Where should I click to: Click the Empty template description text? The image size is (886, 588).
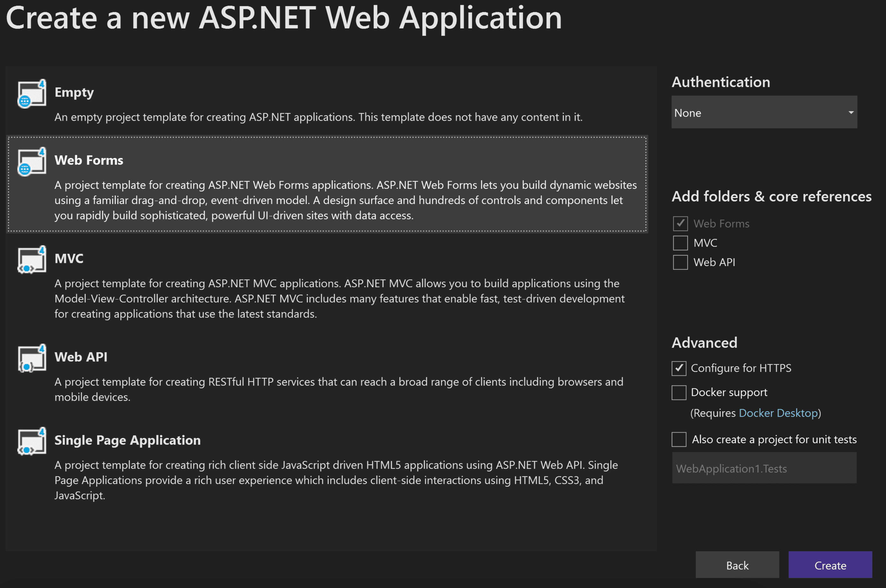click(x=318, y=117)
